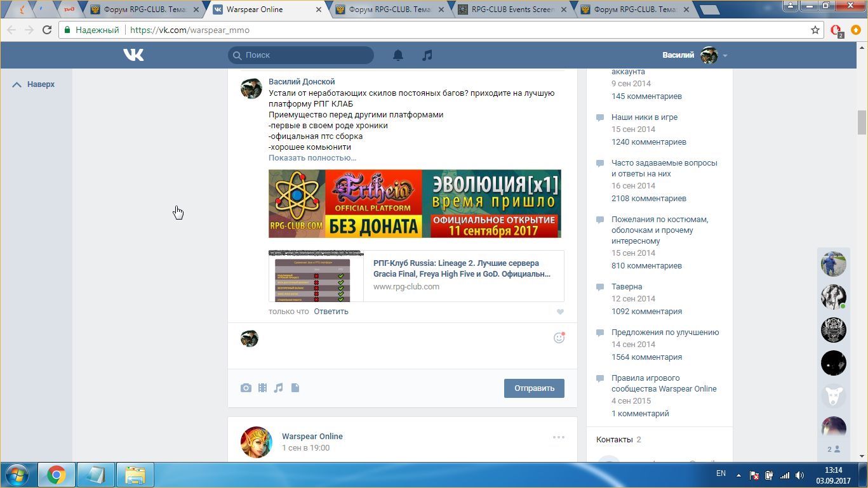Open the VK logo home link
Image resolution: width=868 pixels, height=488 pixels.
(133, 55)
